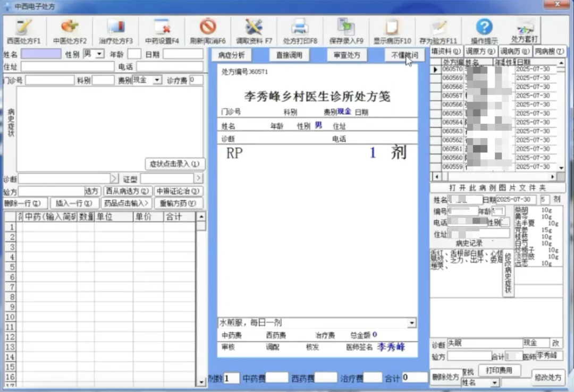Switch to the 同病患 tab
Image resolution: width=574 pixels, height=392 pixels.
click(549, 51)
